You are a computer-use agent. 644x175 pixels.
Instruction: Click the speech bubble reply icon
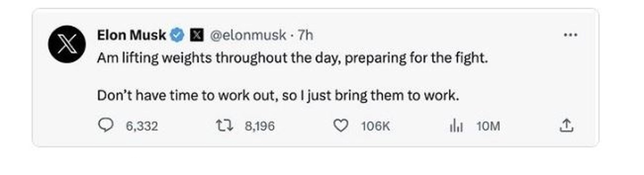click(106, 125)
